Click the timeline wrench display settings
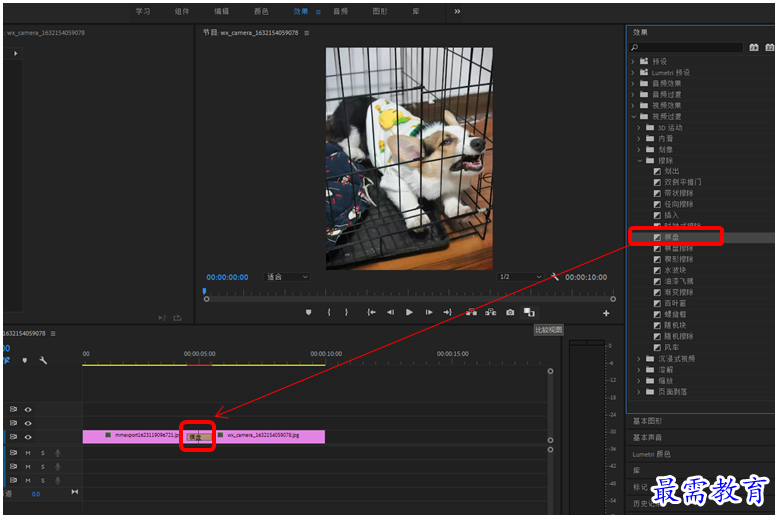Viewport: 775px width, 522px height. (x=43, y=360)
